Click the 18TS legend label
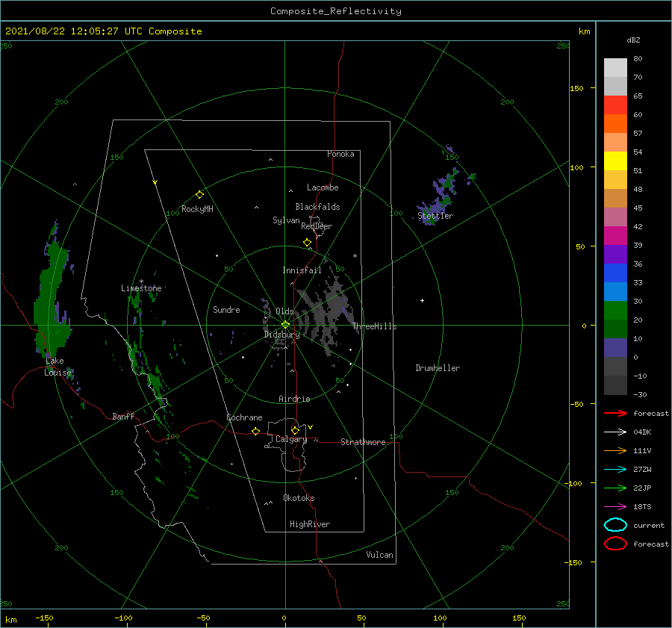672x628 pixels. pyautogui.click(x=642, y=507)
